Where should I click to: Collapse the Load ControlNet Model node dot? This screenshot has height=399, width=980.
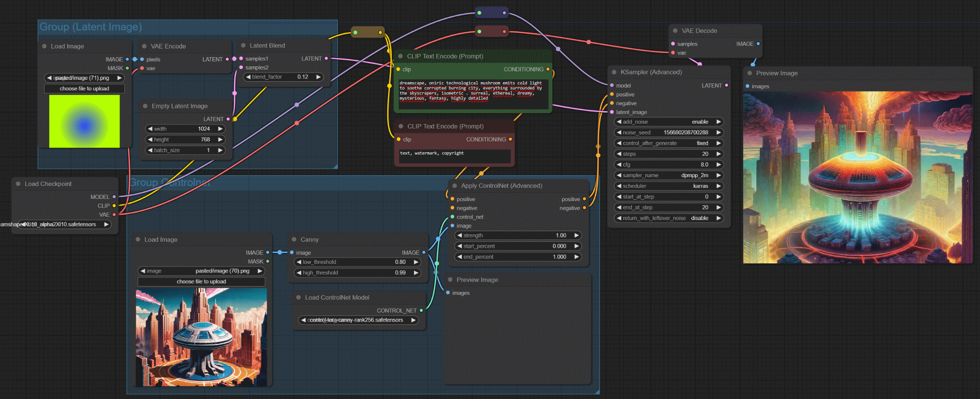299,298
